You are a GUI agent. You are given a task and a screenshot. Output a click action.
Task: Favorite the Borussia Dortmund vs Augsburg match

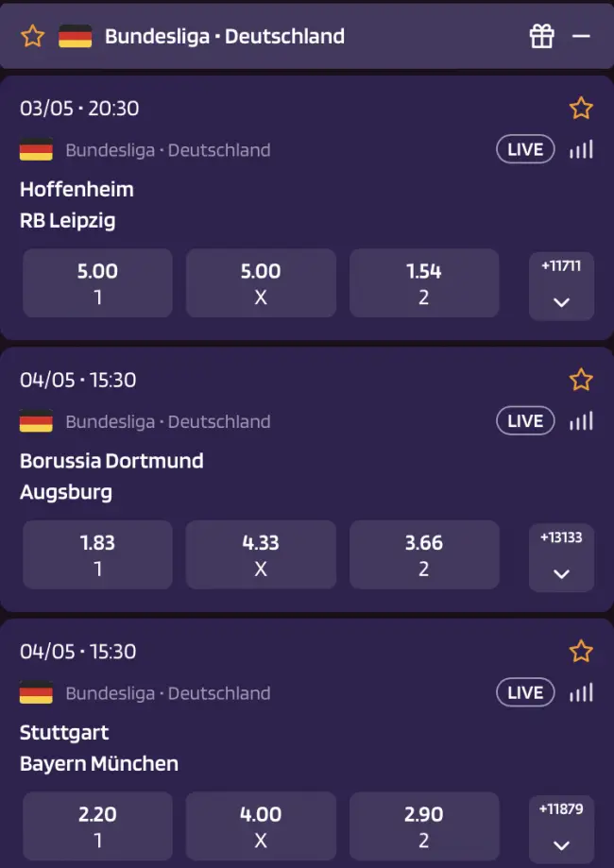click(581, 380)
